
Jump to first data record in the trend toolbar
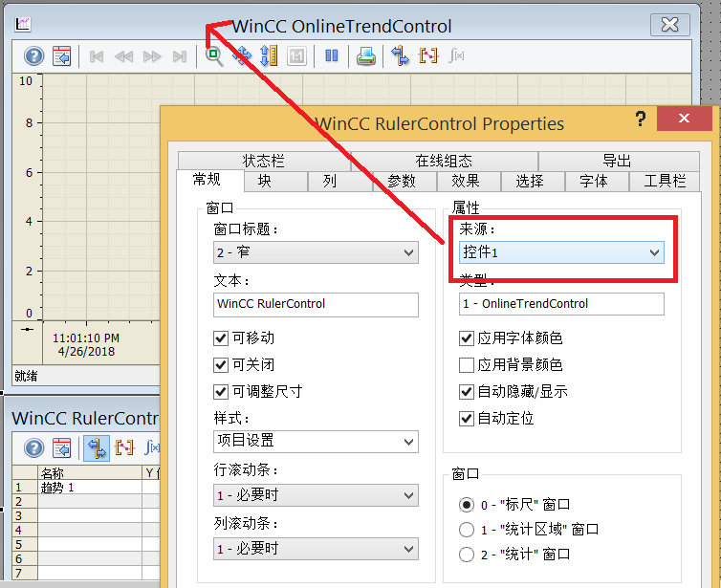tap(97, 56)
